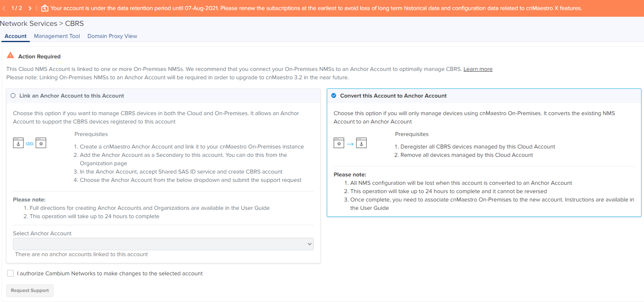Click the orange Action Required warning triangle
Viewport: 644px width, 302px height.
pyautogui.click(x=10, y=56)
